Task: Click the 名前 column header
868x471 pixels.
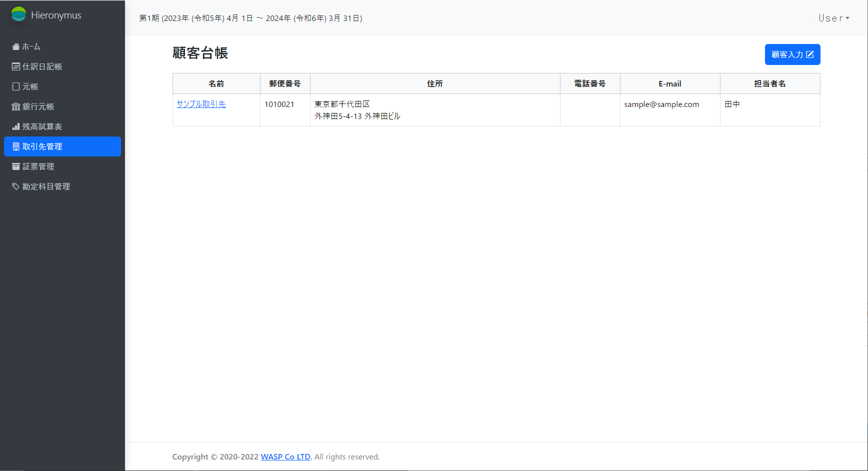Action: point(216,83)
